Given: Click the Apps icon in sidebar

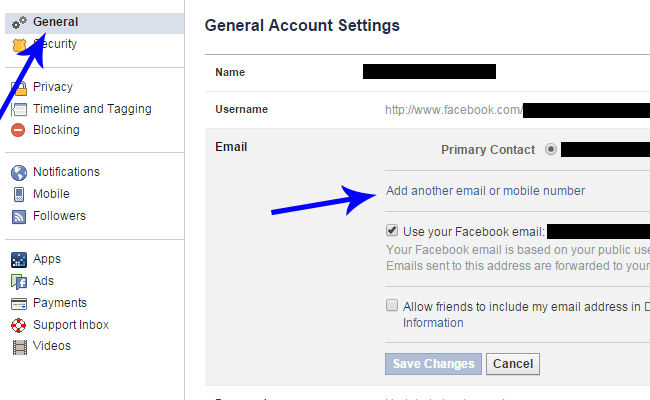Looking at the screenshot, I should 19,260.
